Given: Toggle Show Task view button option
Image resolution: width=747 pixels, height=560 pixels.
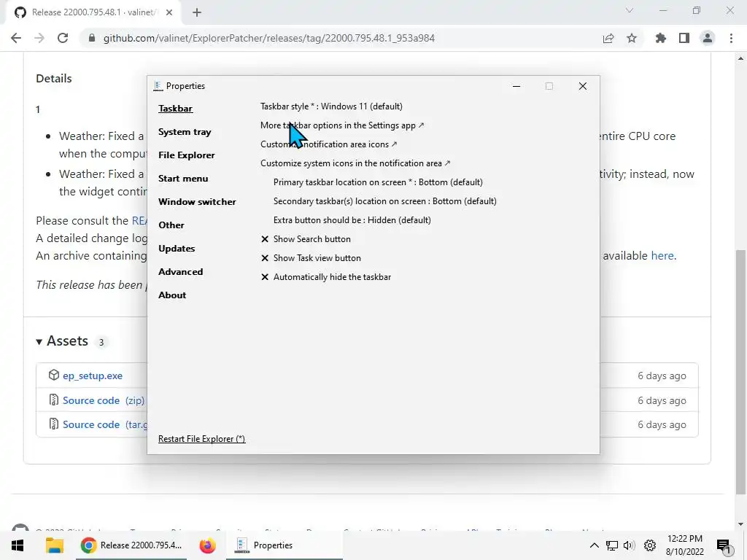Looking at the screenshot, I should pos(311,258).
